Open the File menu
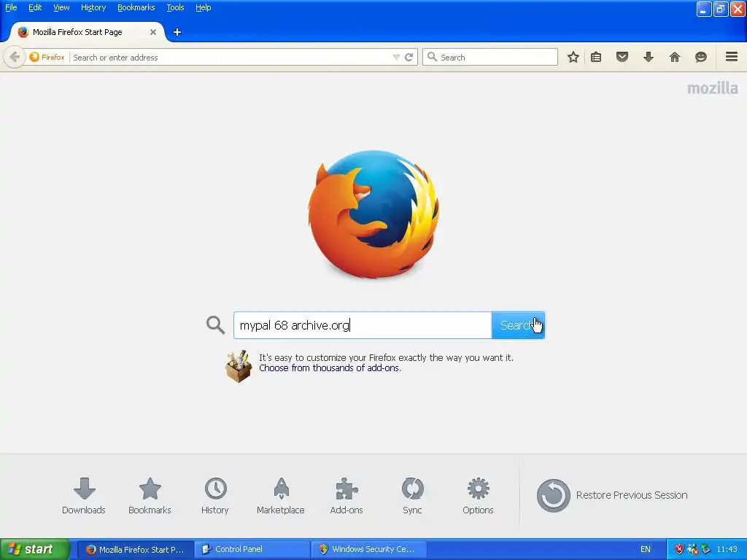 [x=11, y=7]
